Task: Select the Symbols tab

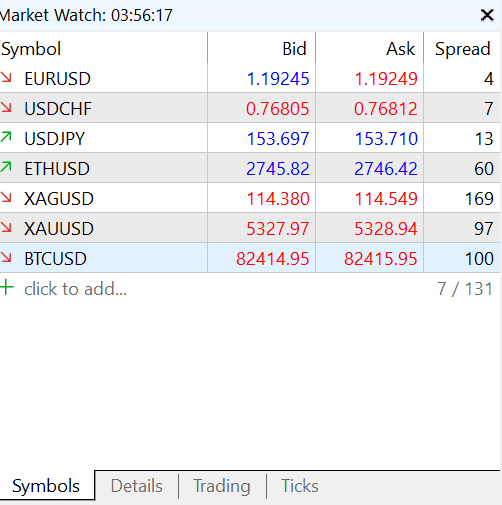Action: [46, 486]
